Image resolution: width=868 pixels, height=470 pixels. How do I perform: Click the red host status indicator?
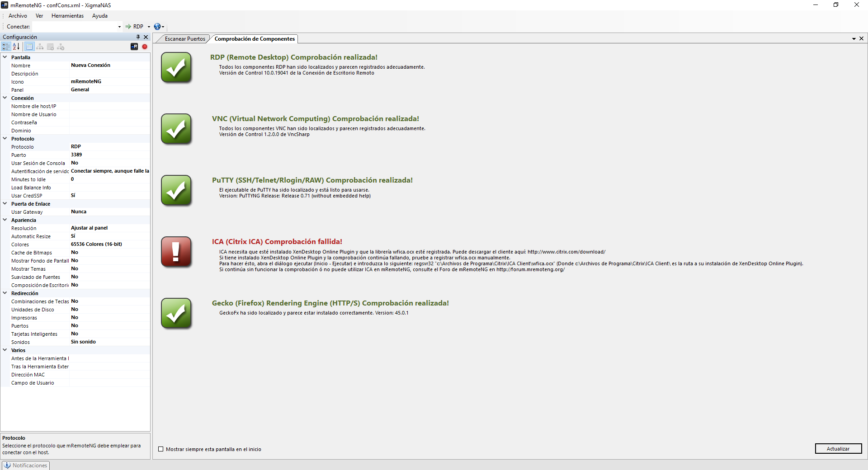click(145, 47)
